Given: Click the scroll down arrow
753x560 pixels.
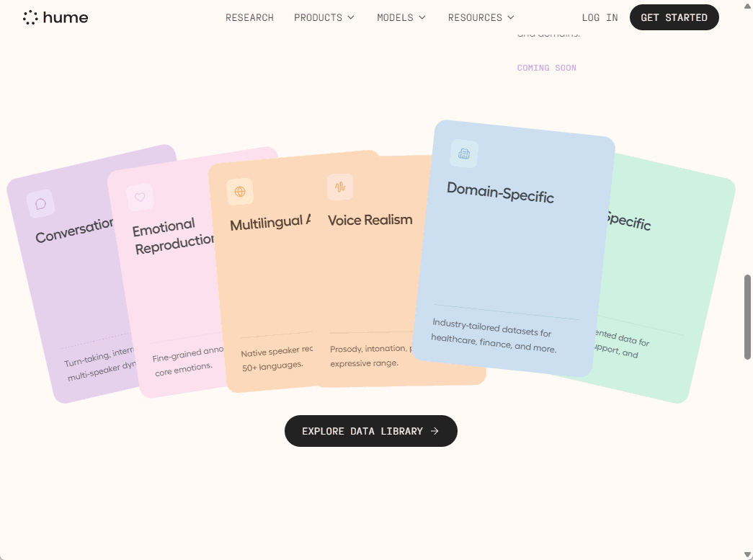Looking at the screenshot, I should click(747, 554).
